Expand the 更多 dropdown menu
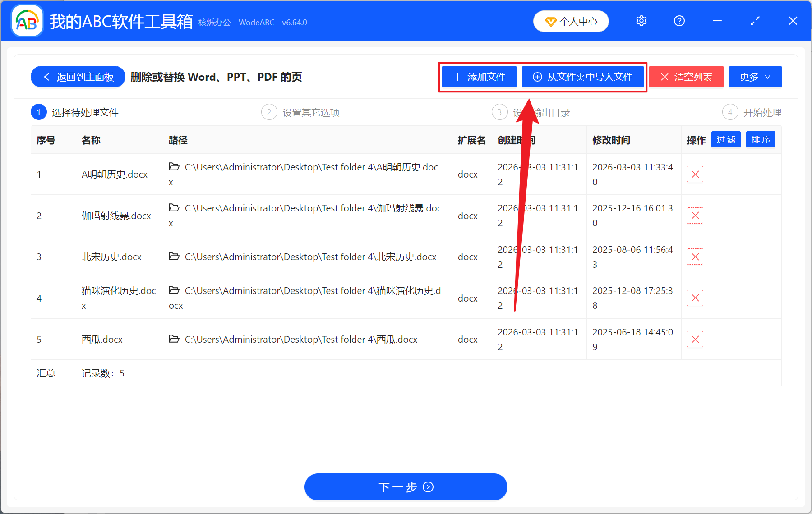Screen dimensions: 812x514 (755, 77)
